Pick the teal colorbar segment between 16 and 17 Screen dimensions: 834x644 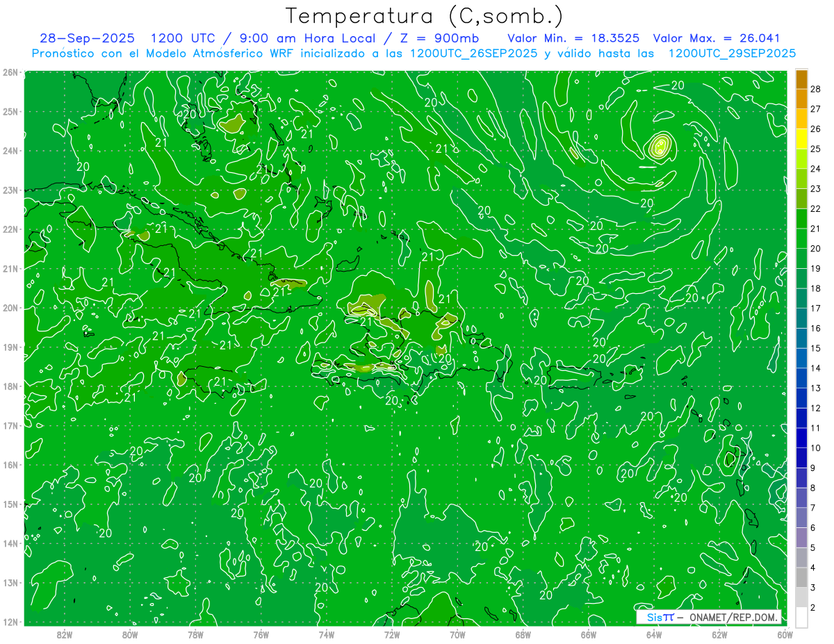coord(801,319)
